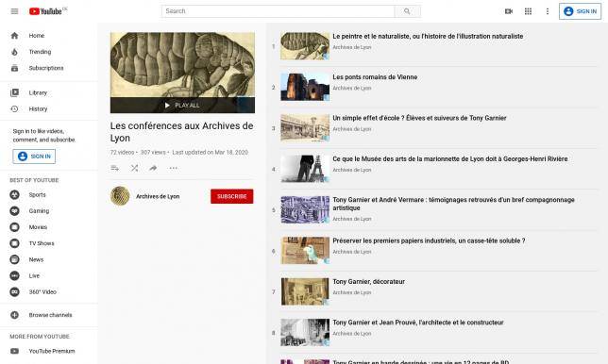Open the Gaming category icon
Viewport: 608px width, 364px height.
14,211
